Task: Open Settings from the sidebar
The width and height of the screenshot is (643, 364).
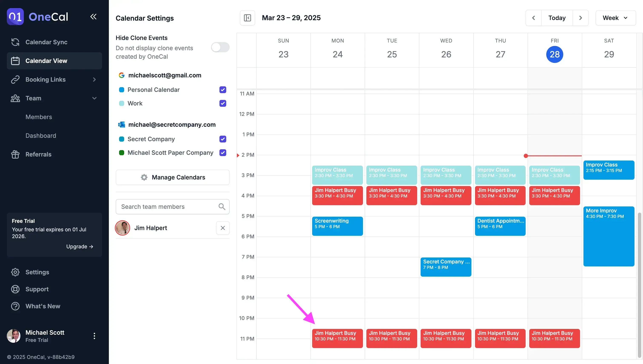Action: (x=37, y=272)
